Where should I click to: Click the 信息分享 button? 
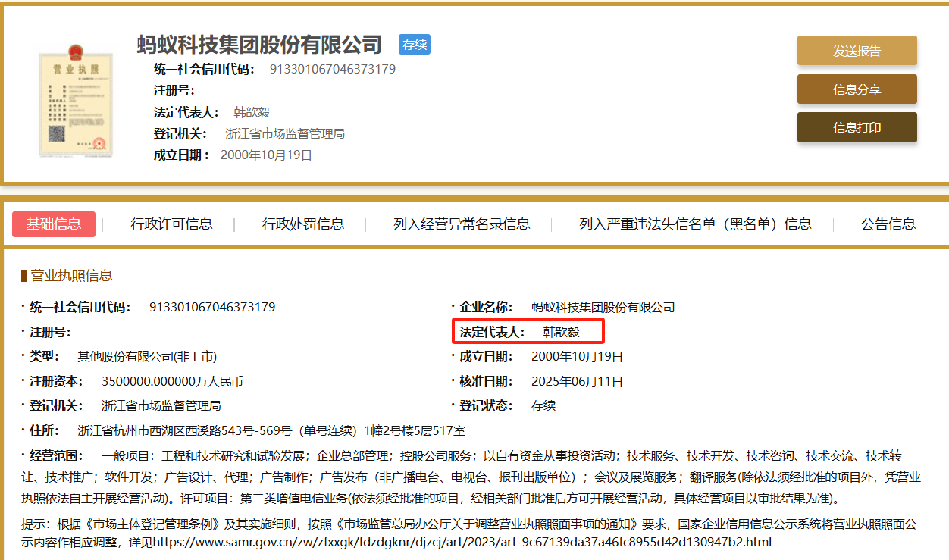point(857,89)
